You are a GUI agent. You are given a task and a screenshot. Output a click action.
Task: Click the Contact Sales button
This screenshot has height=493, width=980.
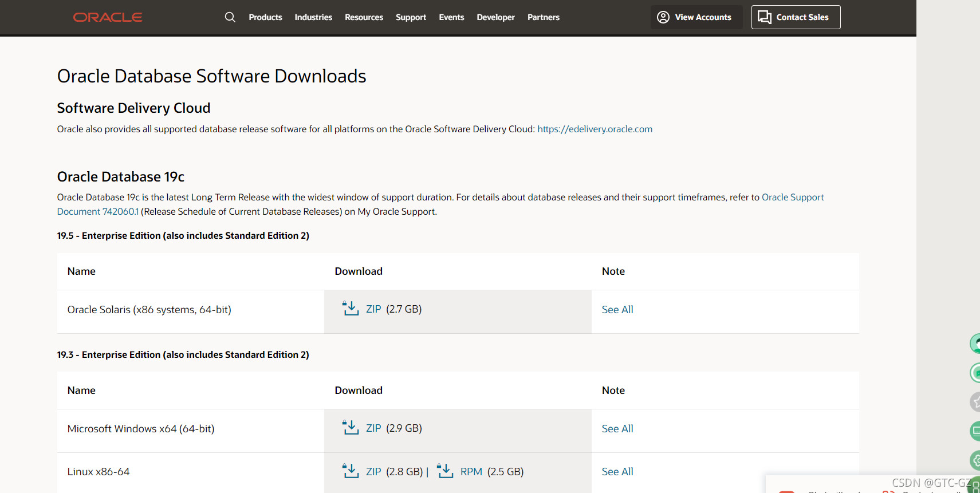point(796,17)
